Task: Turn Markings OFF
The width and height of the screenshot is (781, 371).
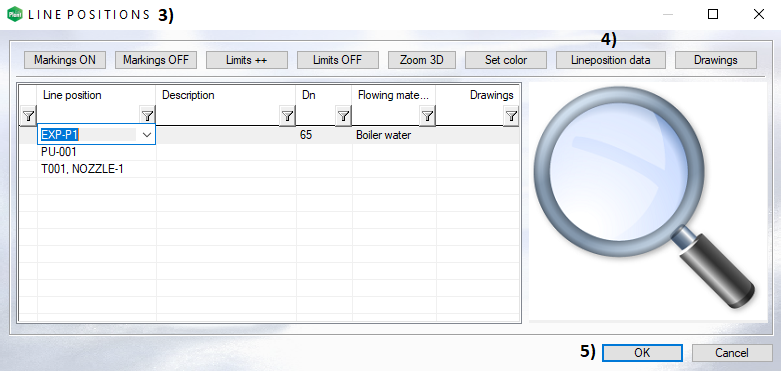Action: [156, 60]
